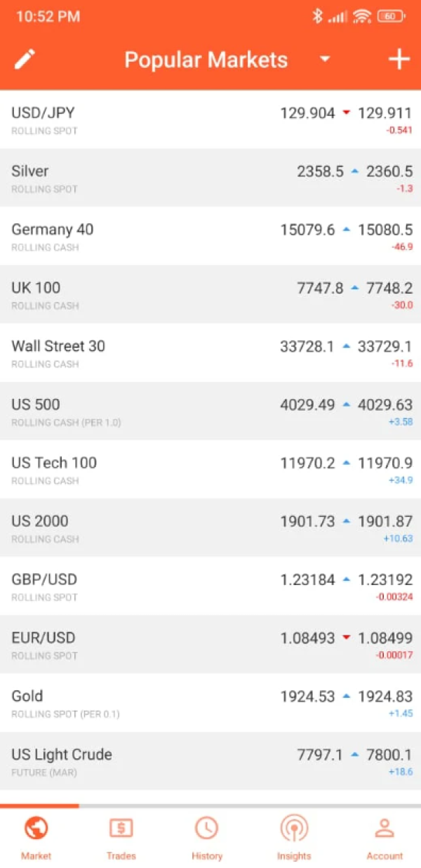Tap the Trades tab label
The image size is (421, 868).
pos(121,856)
